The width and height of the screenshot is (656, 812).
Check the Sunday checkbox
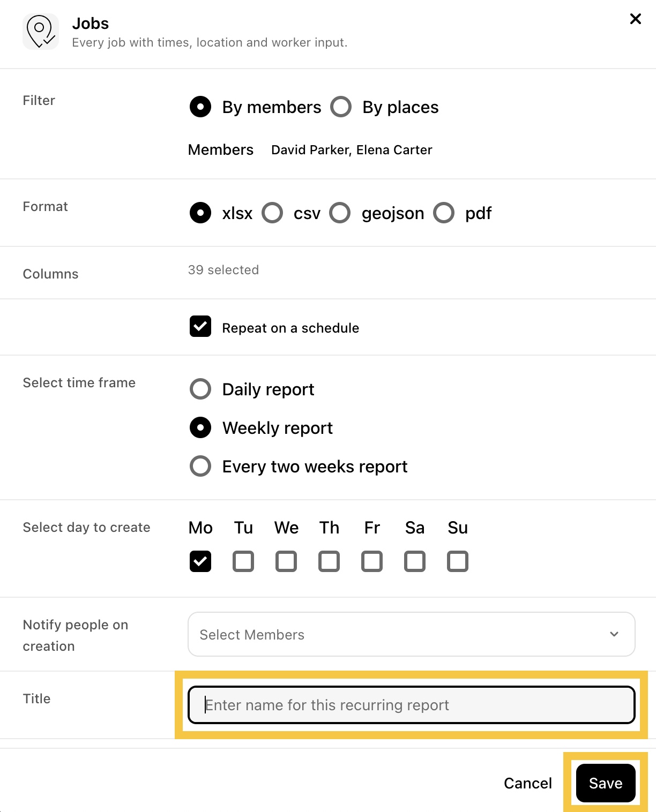click(x=458, y=561)
